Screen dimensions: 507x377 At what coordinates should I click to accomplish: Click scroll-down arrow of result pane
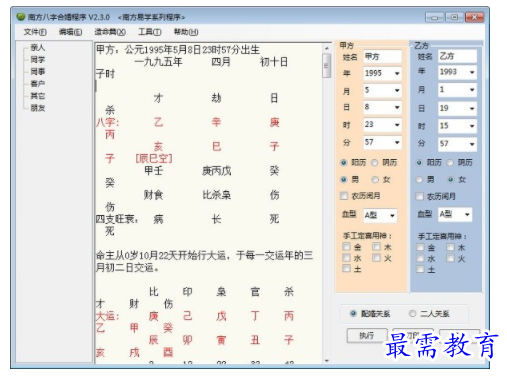point(327,360)
